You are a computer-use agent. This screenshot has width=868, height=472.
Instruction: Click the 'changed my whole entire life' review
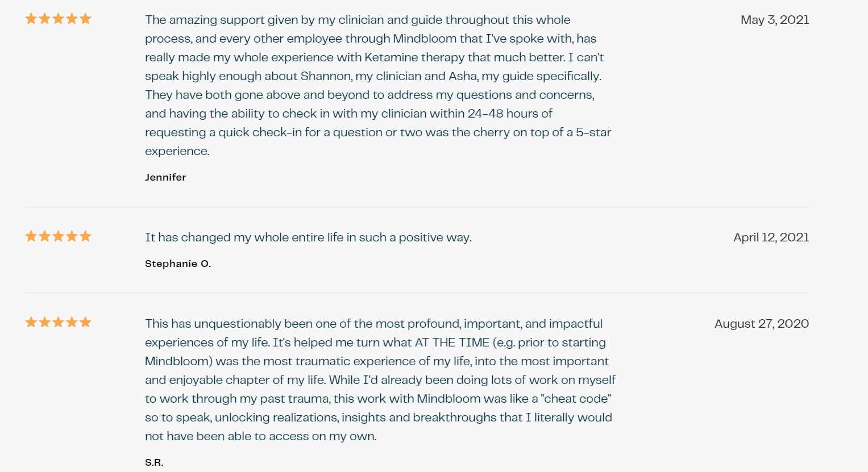(308, 237)
